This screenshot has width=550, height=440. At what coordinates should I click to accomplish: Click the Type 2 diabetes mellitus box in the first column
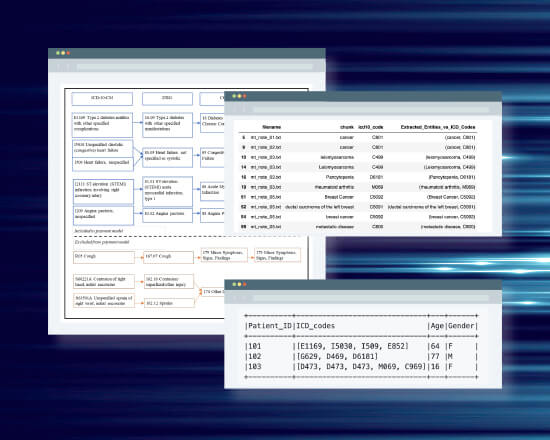coord(102,125)
